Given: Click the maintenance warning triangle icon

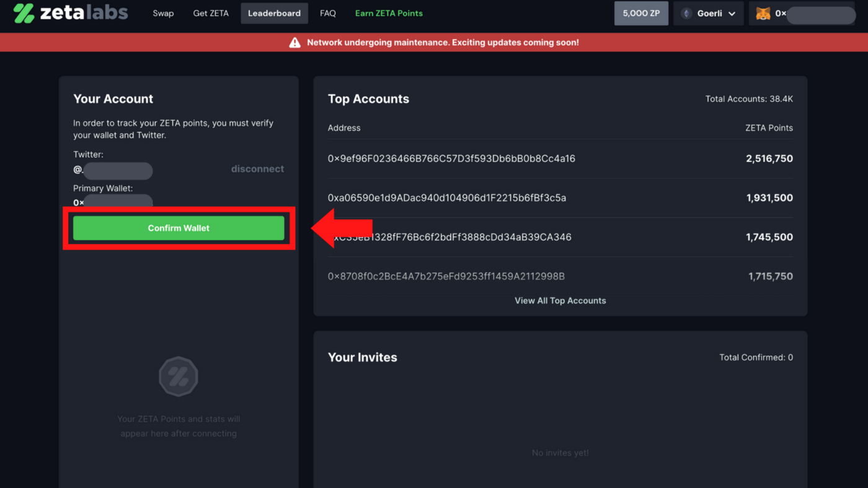Looking at the screenshot, I should (294, 43).
